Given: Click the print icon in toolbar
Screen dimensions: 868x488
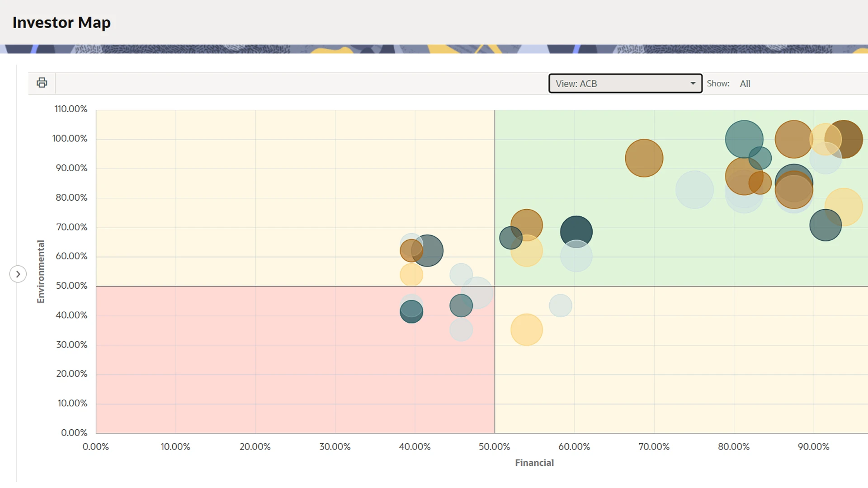Looking at the screenshot, I should (42, 83).
